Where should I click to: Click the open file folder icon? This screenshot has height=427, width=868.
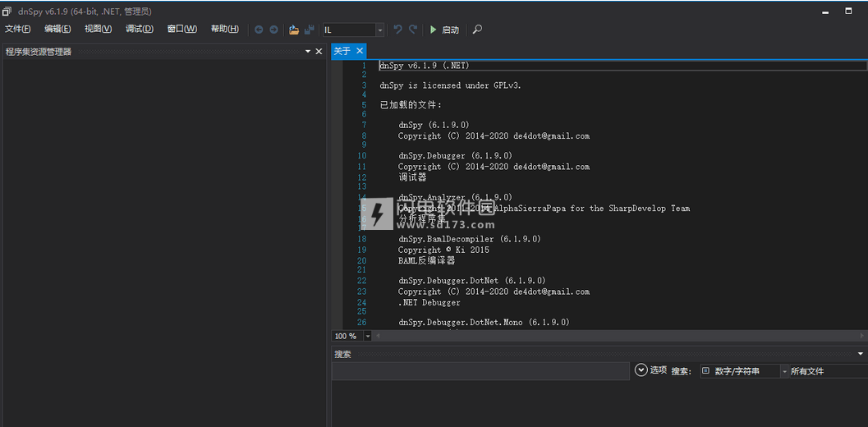(x=294, y=30)
